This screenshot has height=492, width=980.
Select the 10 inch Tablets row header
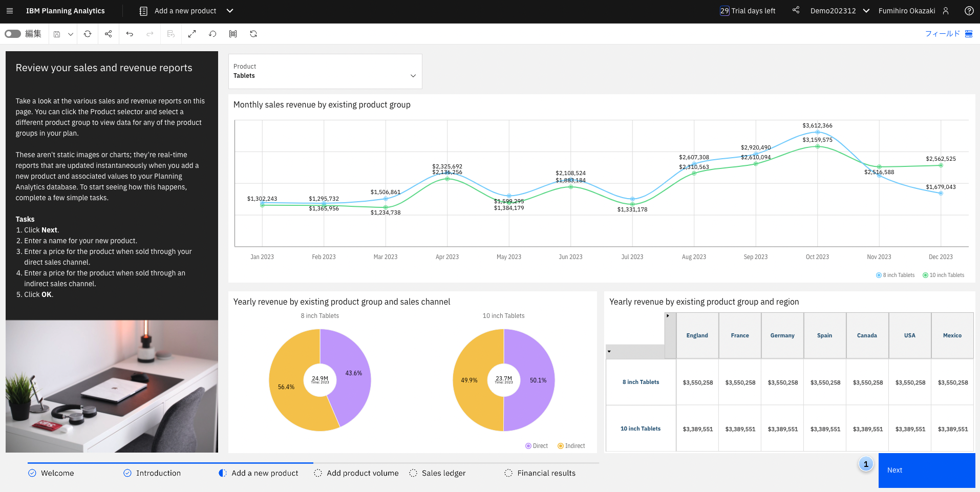(x=641, y=429)
